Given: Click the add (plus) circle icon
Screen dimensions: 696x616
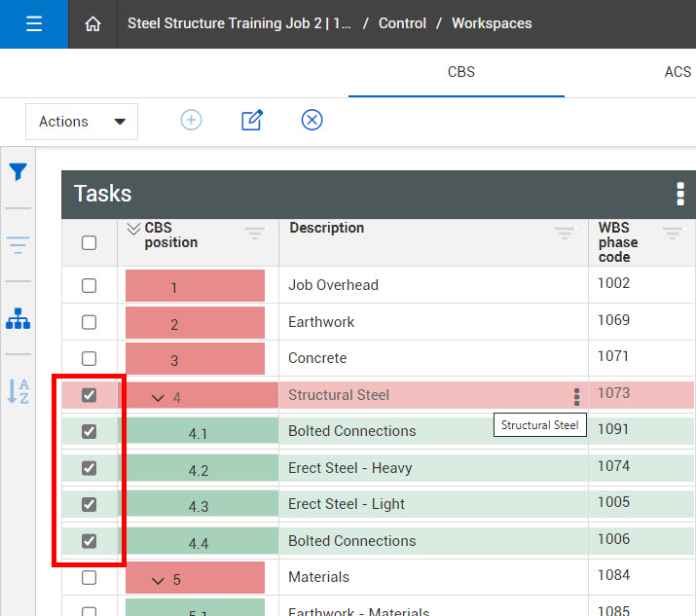Looking at the screenshot, I should (x=192, y=121).
